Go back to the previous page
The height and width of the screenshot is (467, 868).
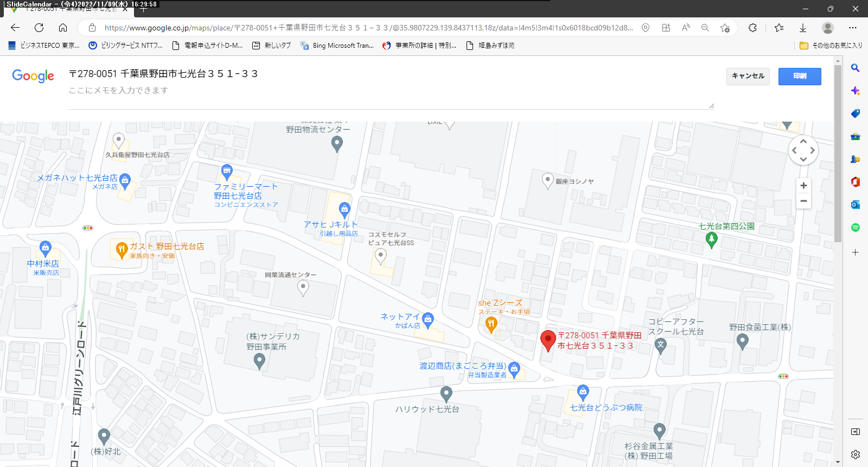coord(15,28)
